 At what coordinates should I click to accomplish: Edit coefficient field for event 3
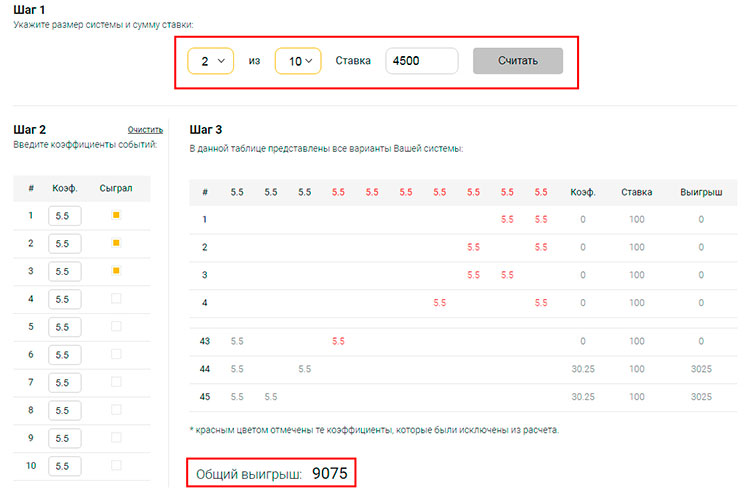pos(65,271)
